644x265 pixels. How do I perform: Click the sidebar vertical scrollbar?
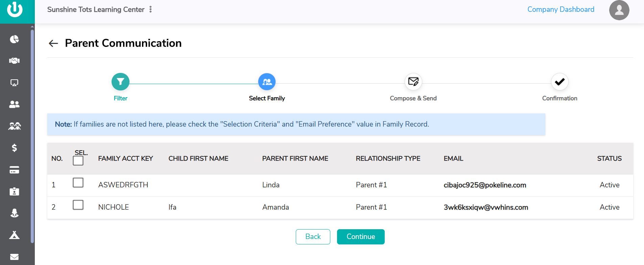coord(32,135)
